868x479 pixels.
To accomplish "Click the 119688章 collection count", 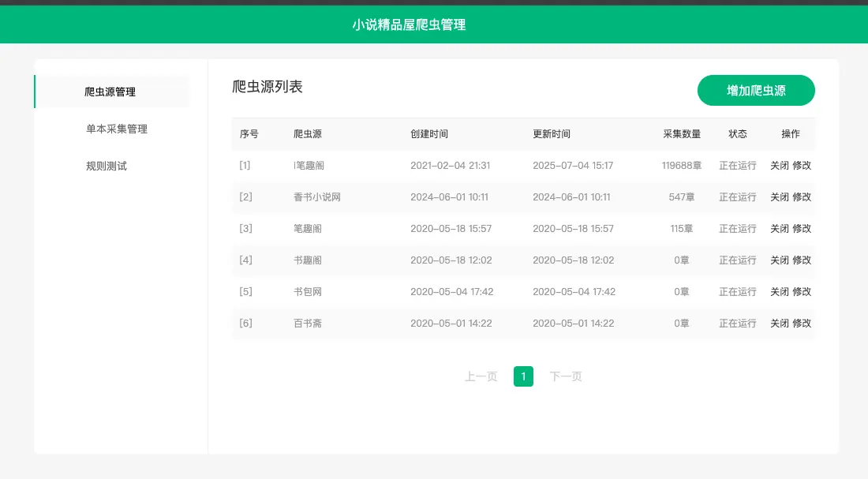I will click(682, 166).
